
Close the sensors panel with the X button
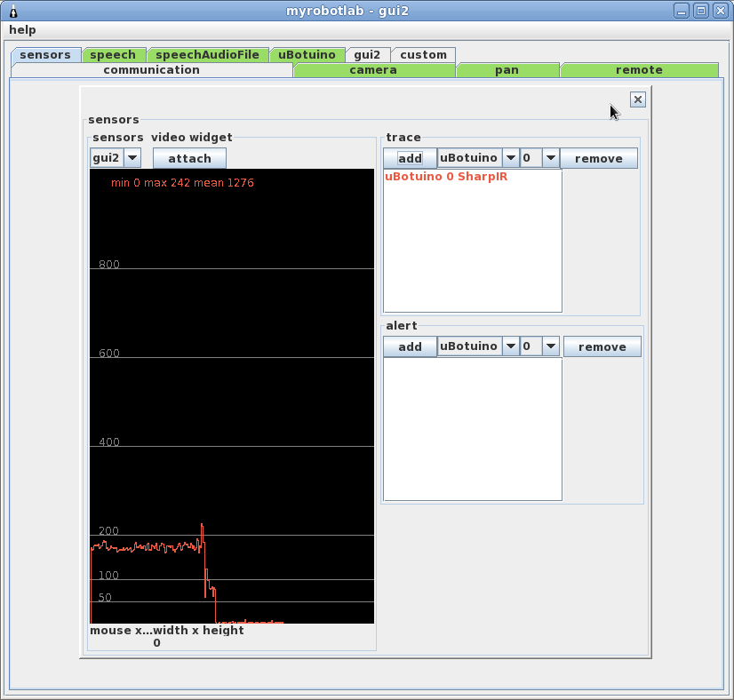click(x=637, y=99)
